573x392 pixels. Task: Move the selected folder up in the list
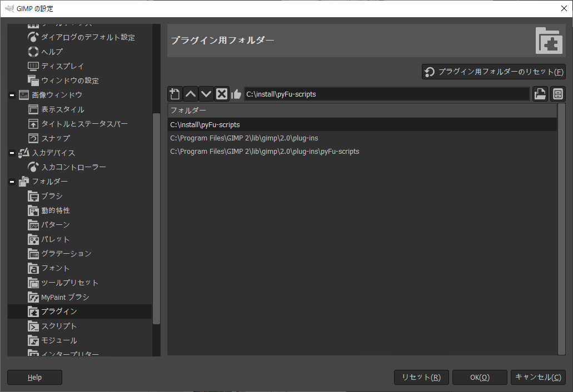(x=190, y=94)
